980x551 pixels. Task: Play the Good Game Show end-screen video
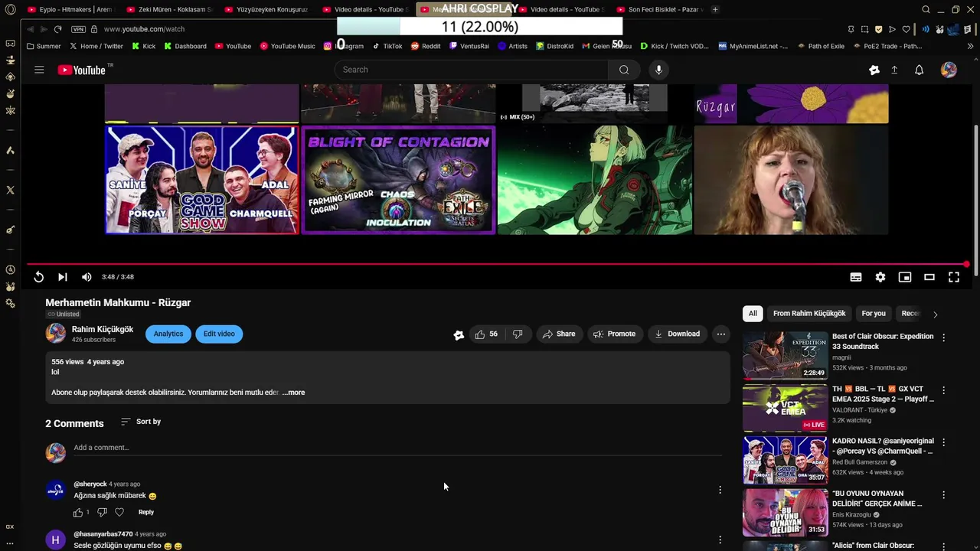pyautogui.click(x=202, y=180)
